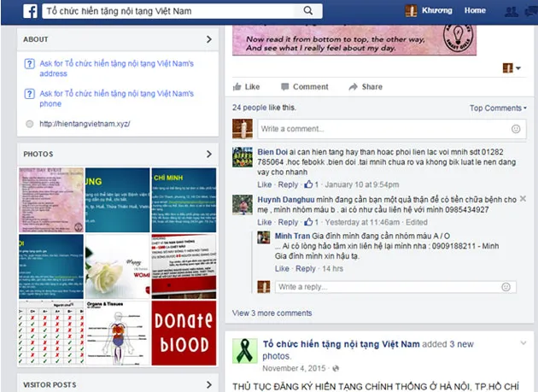Expand the About section arrow
538x392 pixels.
pos(209,39)
